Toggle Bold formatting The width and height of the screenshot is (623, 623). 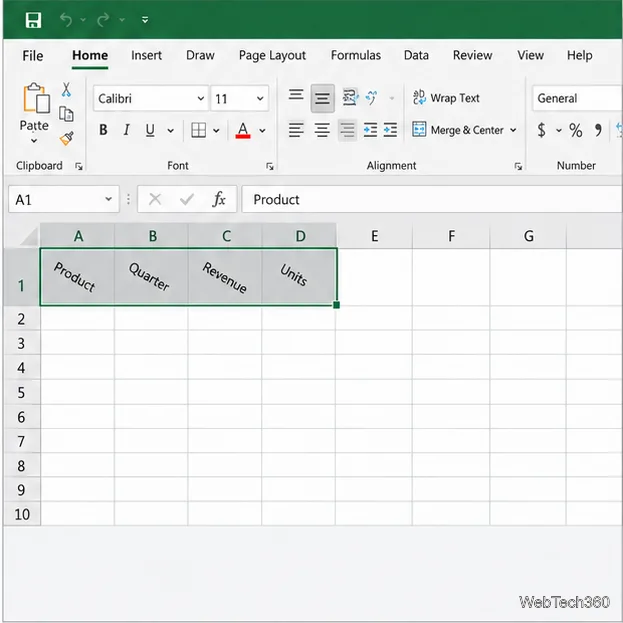(103, 130)
